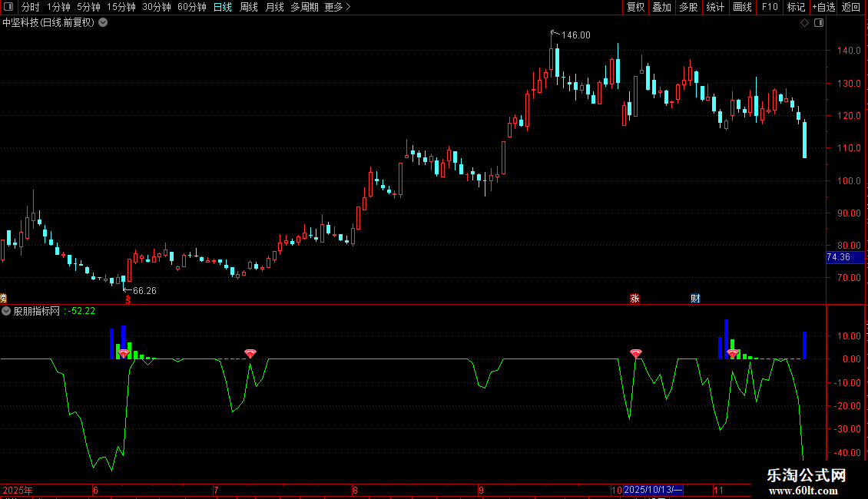Click the 2025/10/13 date label

[x=653, y=490]
